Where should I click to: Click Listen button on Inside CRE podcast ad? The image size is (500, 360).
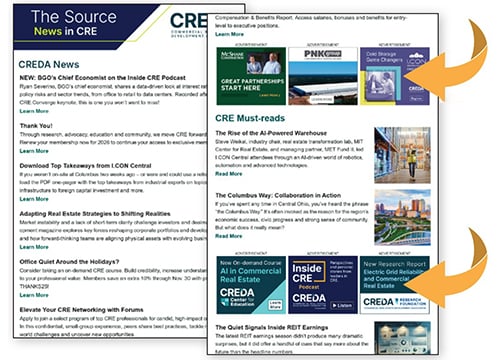pos(343,305)
